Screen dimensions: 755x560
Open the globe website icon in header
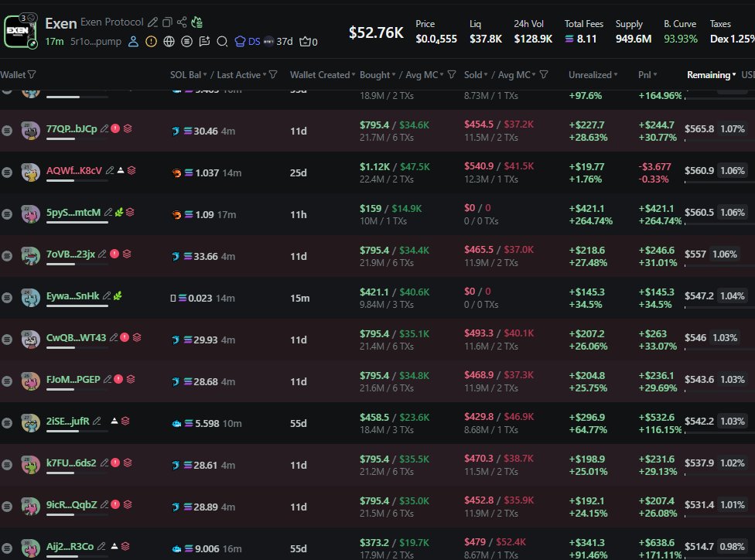[x=169, y=41]
